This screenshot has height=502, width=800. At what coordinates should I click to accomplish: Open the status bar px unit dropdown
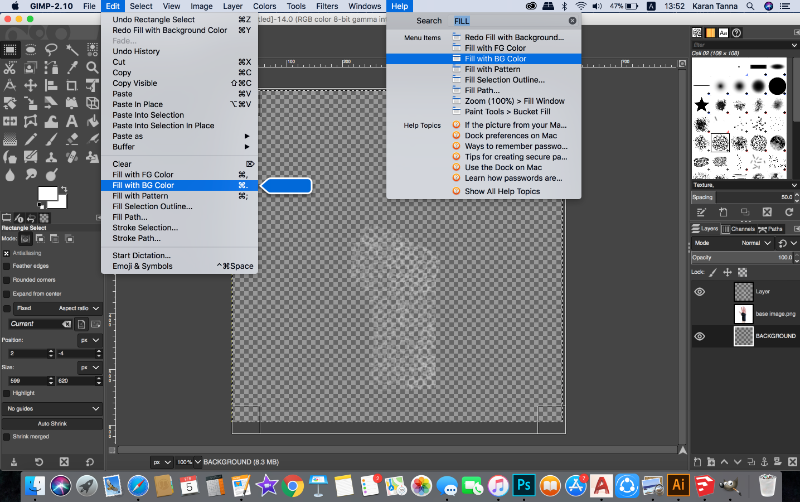point(162,462)
